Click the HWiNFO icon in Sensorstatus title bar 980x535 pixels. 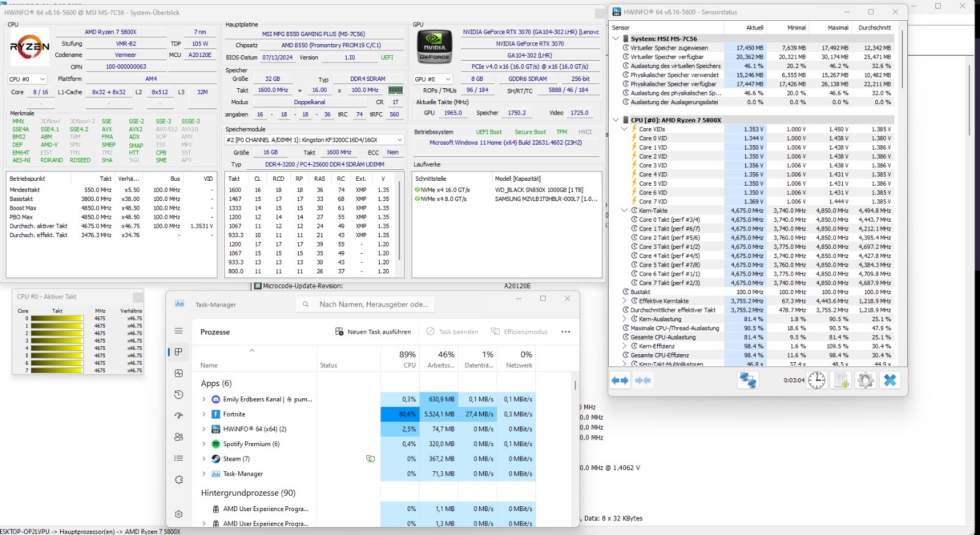pos(617,12)
